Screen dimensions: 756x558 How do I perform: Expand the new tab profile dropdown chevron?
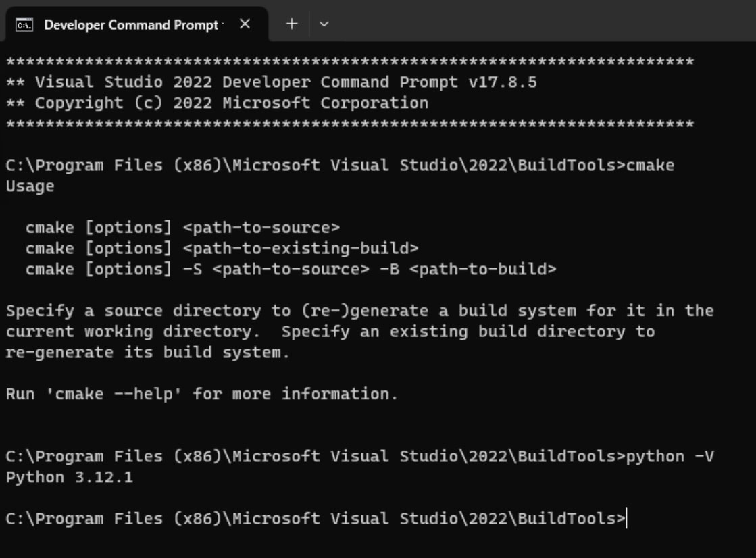[324, 24]
